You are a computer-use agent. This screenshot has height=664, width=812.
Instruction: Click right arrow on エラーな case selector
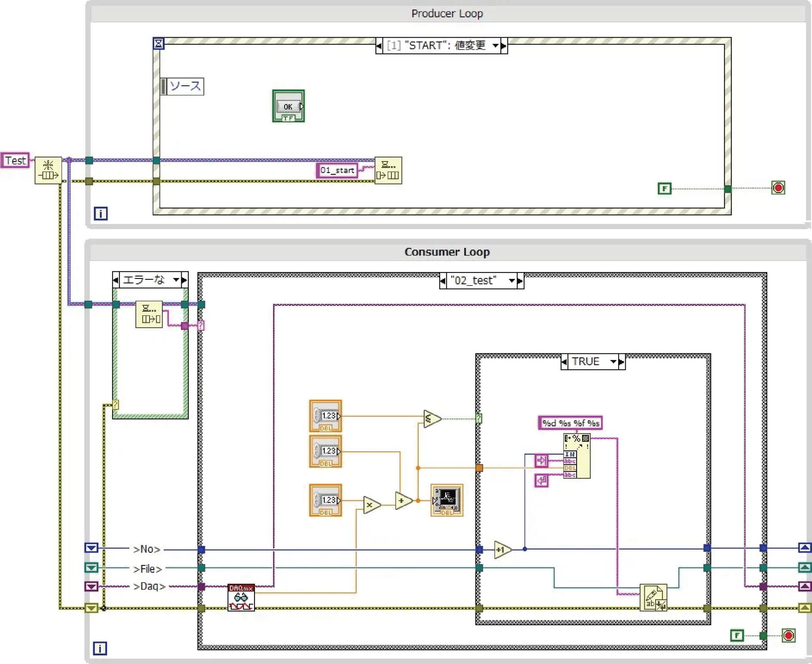(184, 279)
